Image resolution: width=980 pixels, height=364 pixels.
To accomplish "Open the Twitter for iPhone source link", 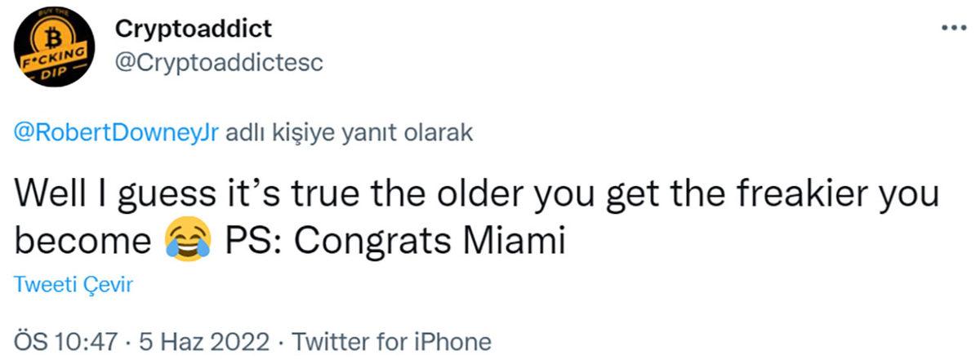I will 391,341.
